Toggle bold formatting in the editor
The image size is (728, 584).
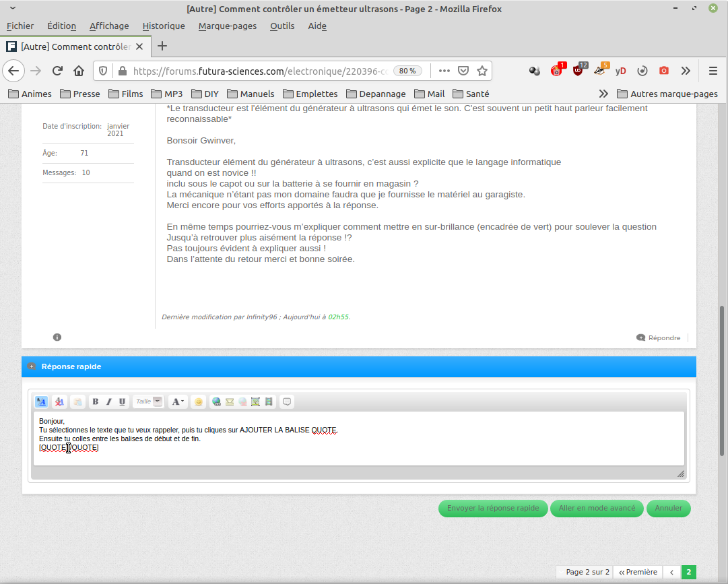95,401
